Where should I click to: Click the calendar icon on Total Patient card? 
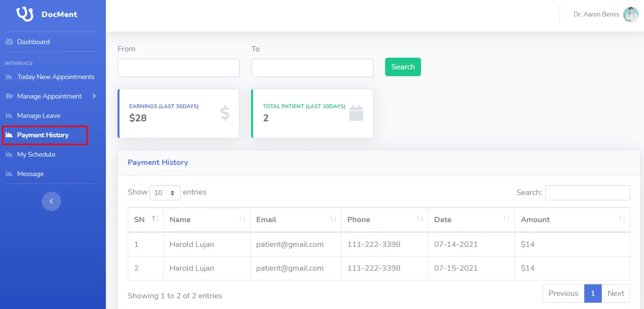tap(356, 113)
